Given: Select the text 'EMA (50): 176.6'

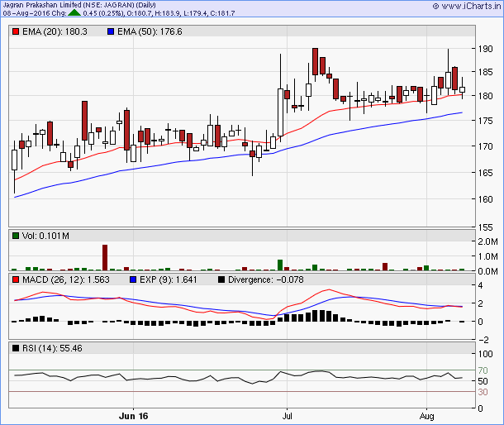Looking at the screenshot, I should (150, 31).
